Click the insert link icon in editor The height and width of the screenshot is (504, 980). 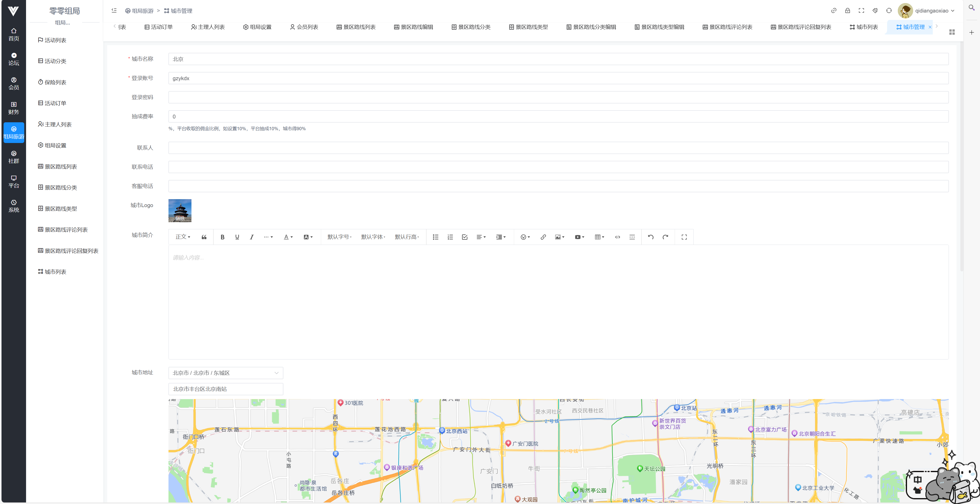coord(543,237)
